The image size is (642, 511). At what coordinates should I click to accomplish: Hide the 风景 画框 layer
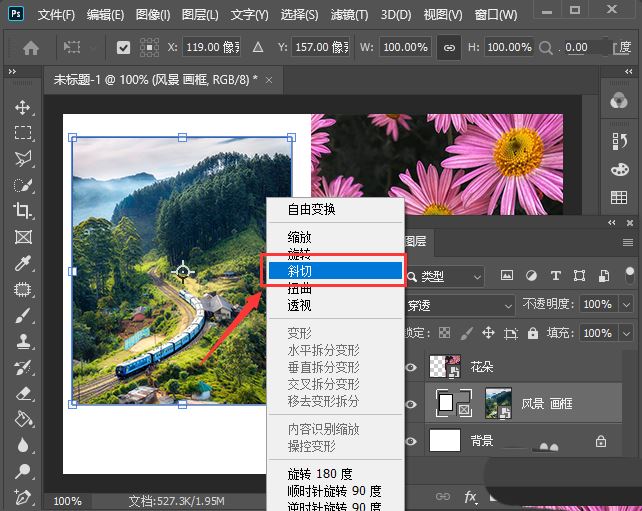(411, 404)
